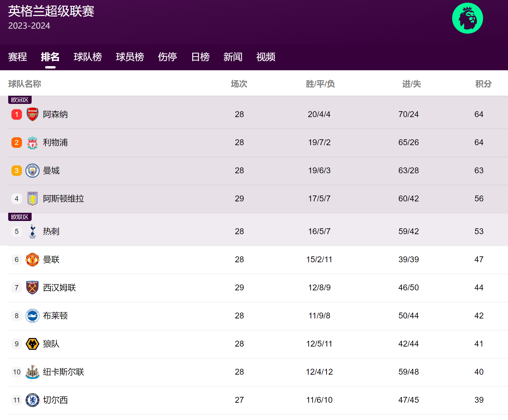Click the Wolves club crest
508x420 pixels.
pos(33,344)
